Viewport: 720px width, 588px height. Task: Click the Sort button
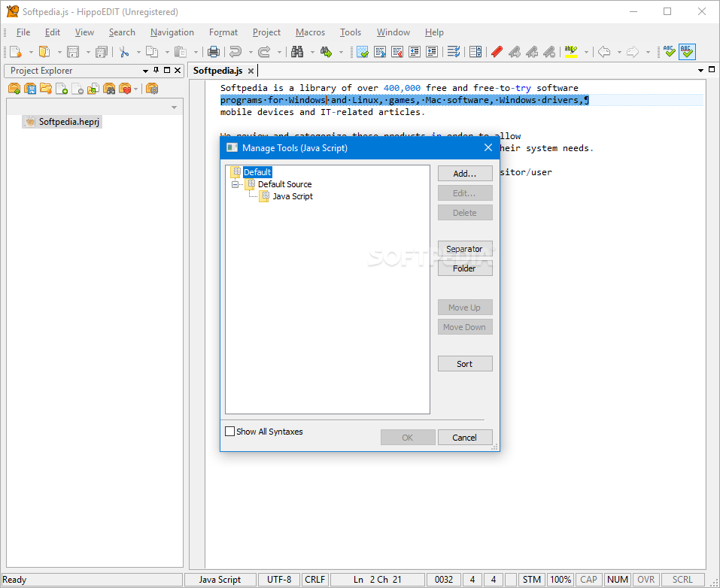(465, 363)
